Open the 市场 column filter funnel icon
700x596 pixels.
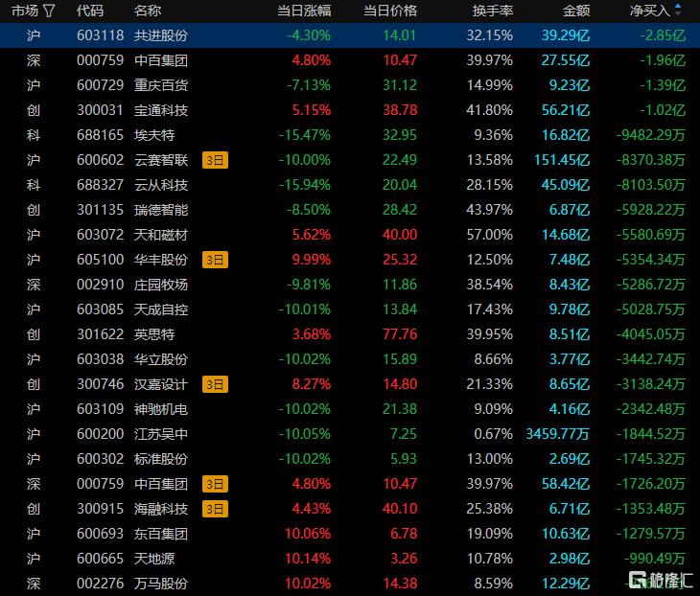50,11
